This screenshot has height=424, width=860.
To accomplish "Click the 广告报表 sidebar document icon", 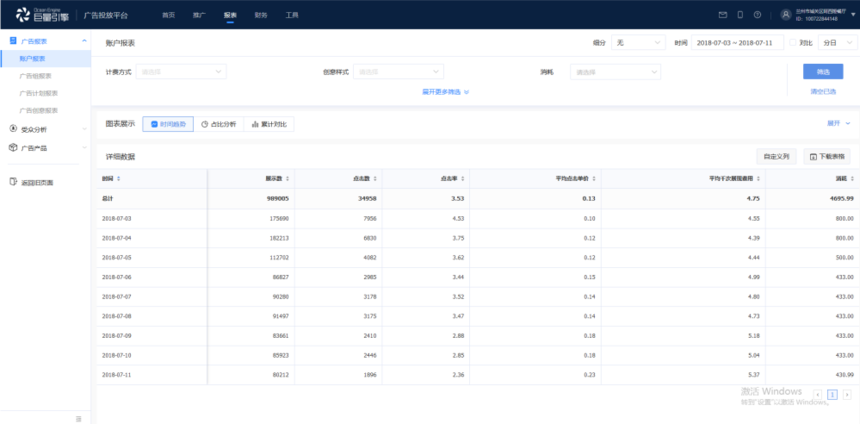I will 13,41.
